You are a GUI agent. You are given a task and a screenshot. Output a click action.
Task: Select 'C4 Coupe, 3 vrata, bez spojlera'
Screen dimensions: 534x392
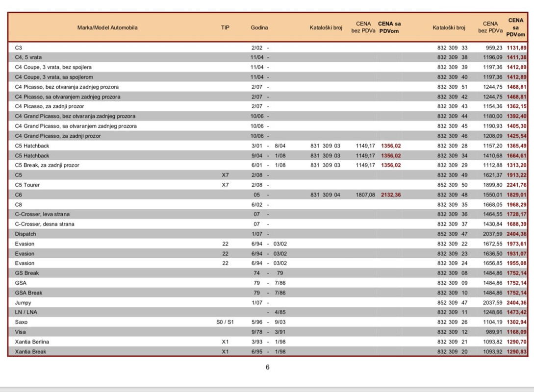pyautogui.click(x=53, y=67)
